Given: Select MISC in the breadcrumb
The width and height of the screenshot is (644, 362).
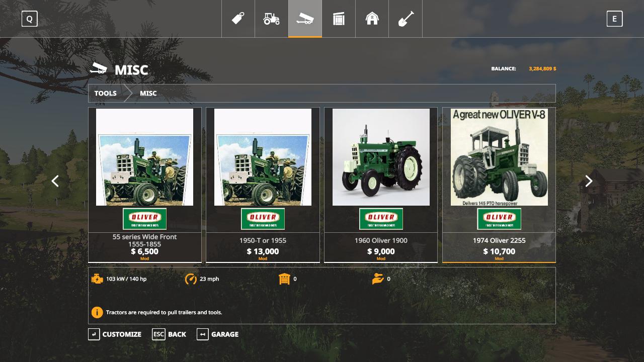Looking at the screenshot, I should [x=148, y=94].
